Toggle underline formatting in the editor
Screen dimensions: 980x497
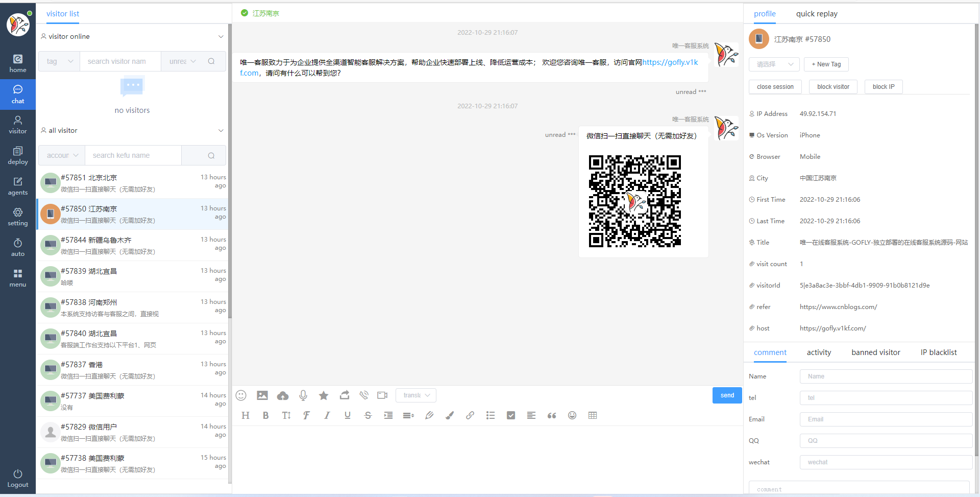[348, 415]
